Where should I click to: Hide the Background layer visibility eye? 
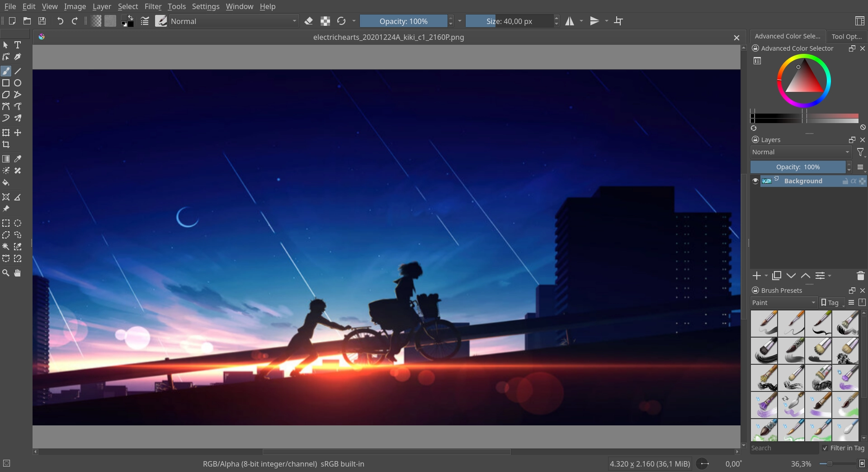coord(755,181)
